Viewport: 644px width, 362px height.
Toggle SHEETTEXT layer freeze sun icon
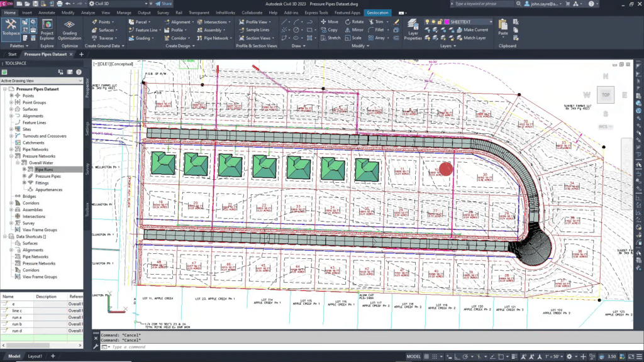[x=433, y=21]
